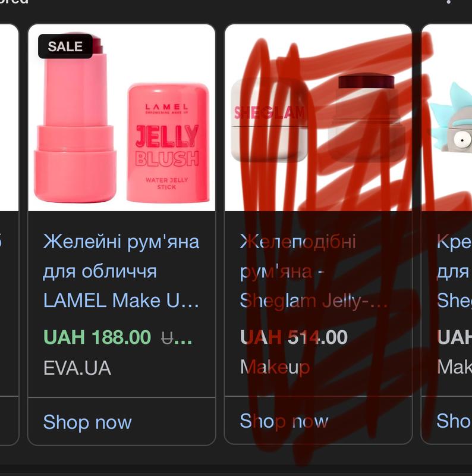Open the Желейні рум'яна LAMEL title link
The height and width of the screenshot is (476, 472).
point(121,271)
